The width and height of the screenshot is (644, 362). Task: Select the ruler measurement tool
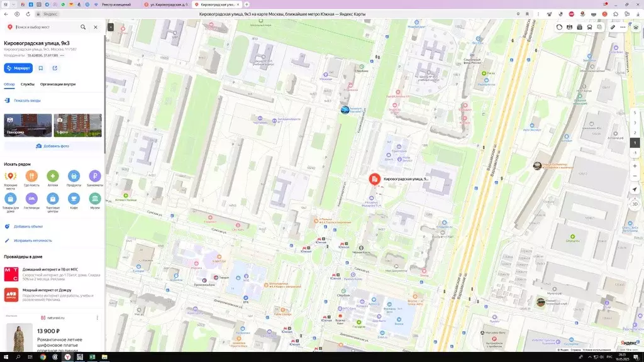[613, 27]
